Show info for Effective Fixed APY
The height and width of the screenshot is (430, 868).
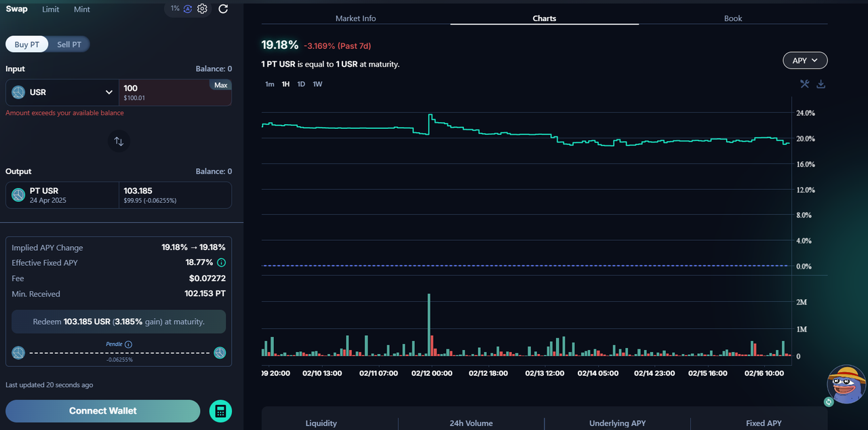(221, 262)
